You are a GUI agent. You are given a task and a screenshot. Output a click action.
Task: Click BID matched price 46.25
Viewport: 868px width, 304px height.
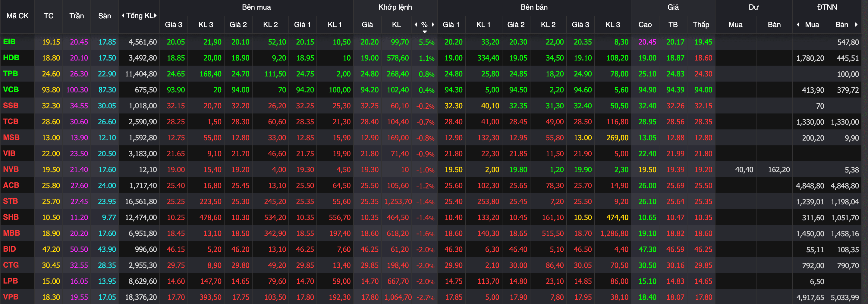tap(370, 250)
